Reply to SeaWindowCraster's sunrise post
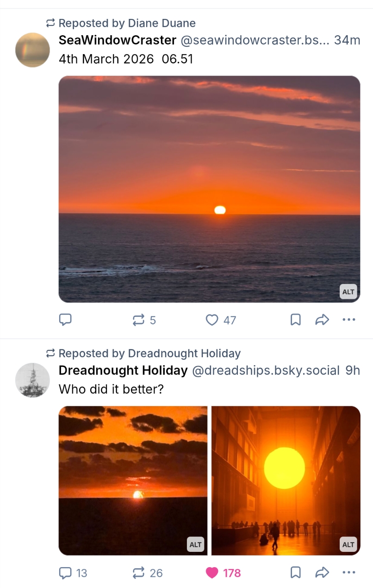 tap(65, 320)
